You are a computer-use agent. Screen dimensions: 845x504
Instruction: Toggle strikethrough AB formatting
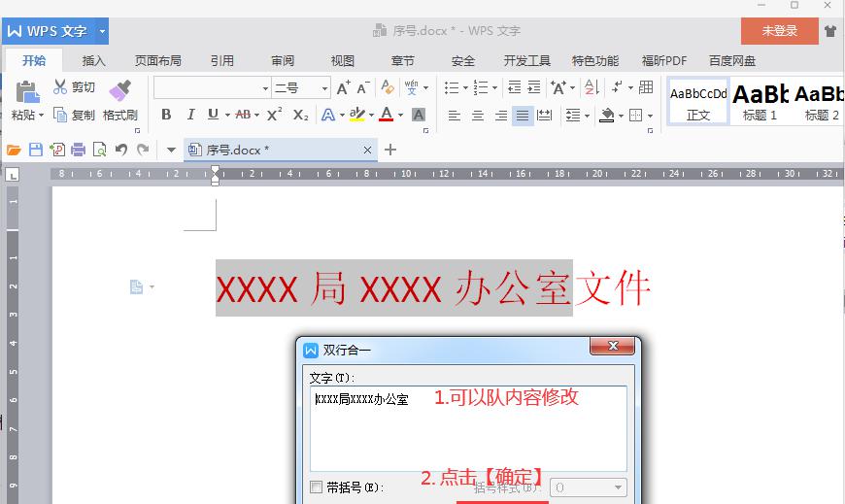coord(243,115)
